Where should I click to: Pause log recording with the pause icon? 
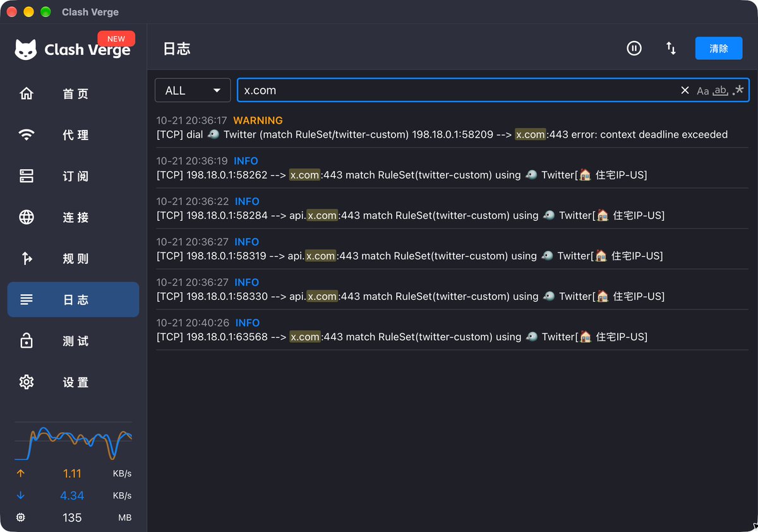[x=634, y=48]
